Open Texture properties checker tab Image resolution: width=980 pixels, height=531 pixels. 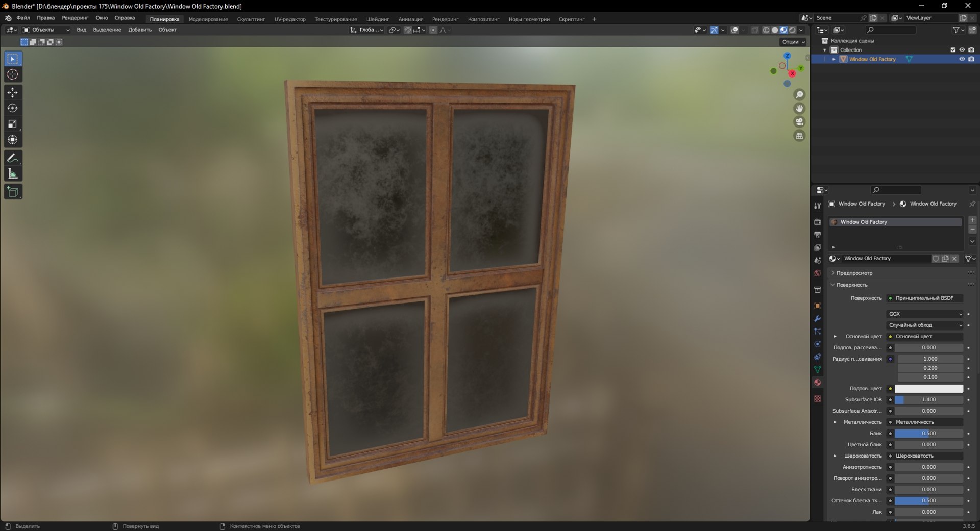pos(817,398)
